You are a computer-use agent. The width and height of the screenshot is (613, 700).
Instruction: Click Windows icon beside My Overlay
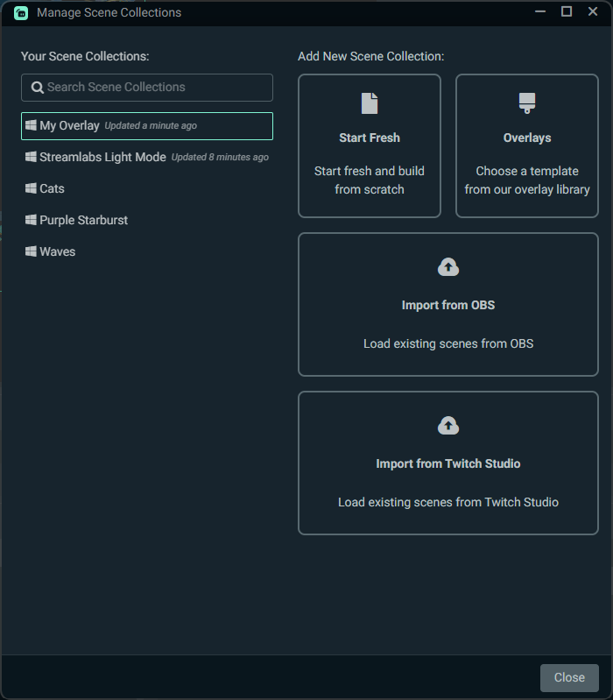pyautogui.click(x=31, y=125)
